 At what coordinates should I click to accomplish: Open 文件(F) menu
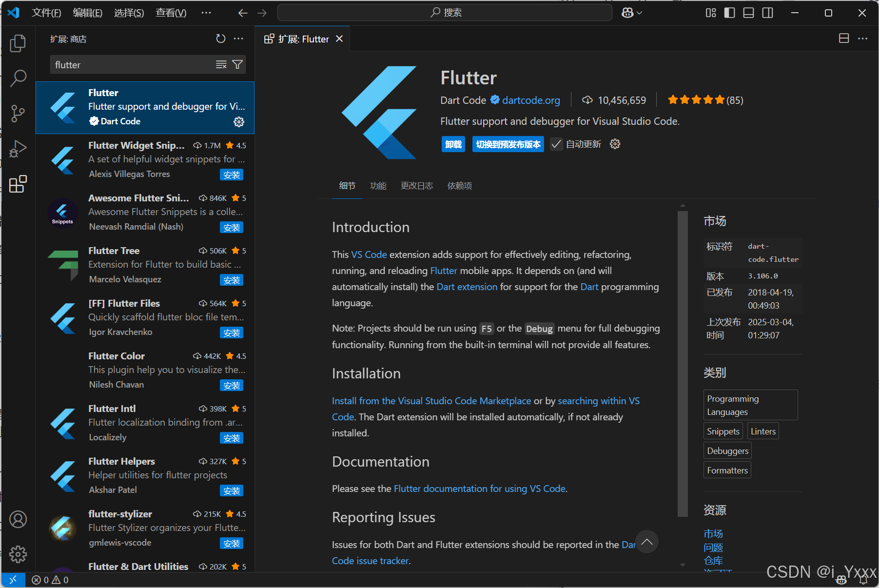point(46,13)
